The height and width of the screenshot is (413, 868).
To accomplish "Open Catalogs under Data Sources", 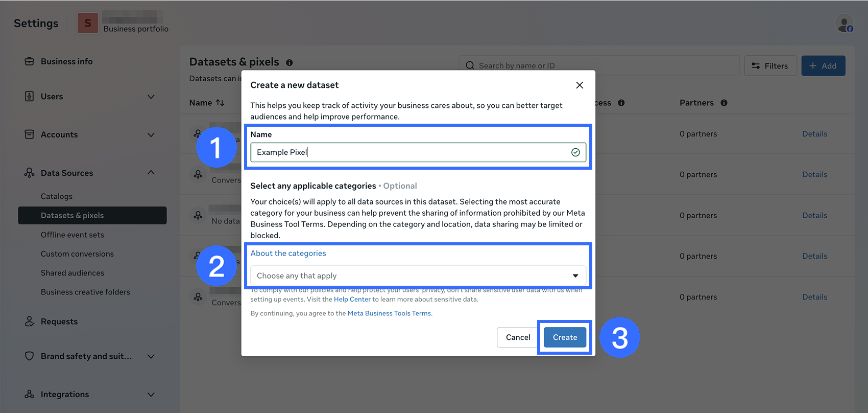I will [x=57, y=196].
